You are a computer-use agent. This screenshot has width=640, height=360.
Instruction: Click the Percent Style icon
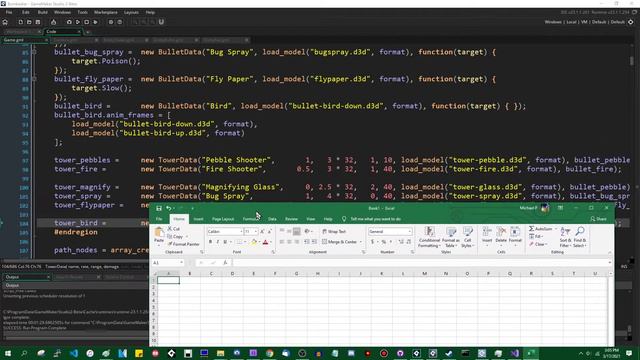(x=384, y=242)
